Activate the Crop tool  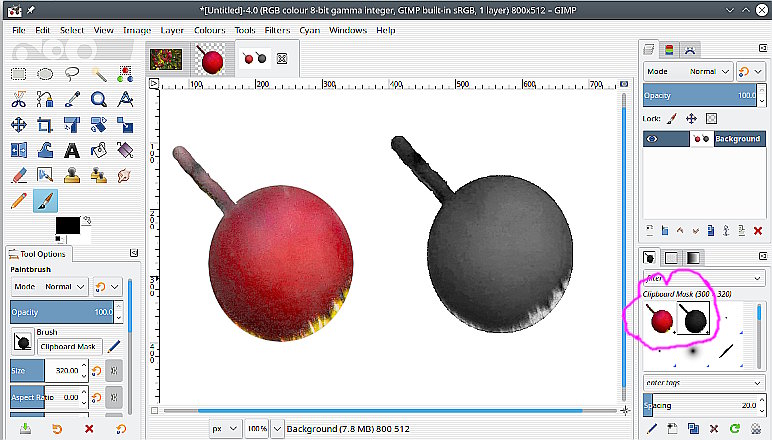click(x=45, y=125)
